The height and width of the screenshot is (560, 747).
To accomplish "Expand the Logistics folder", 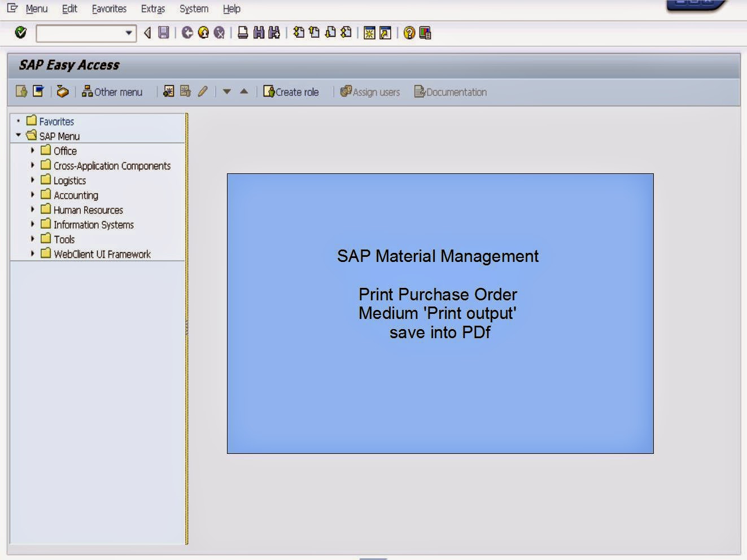I will (x=32, y=180).
